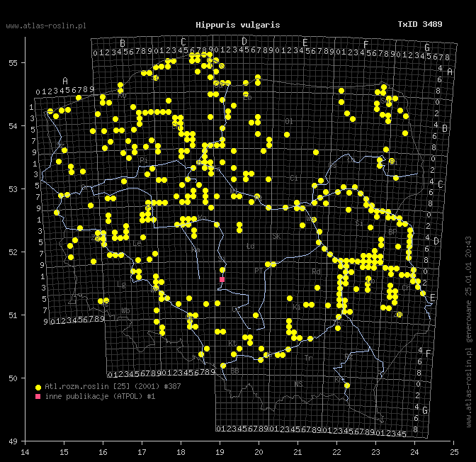
Task: Click latitude label 52 on left axis
Action: (x=13, y=252)
